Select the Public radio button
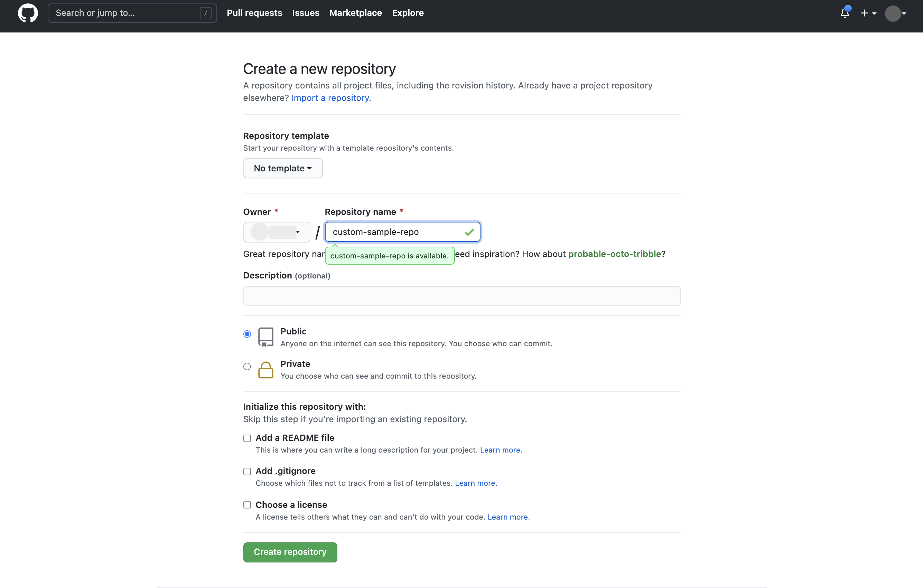This screenshot has width=923, height=588. pyautogui.click(x=247, y=334)
